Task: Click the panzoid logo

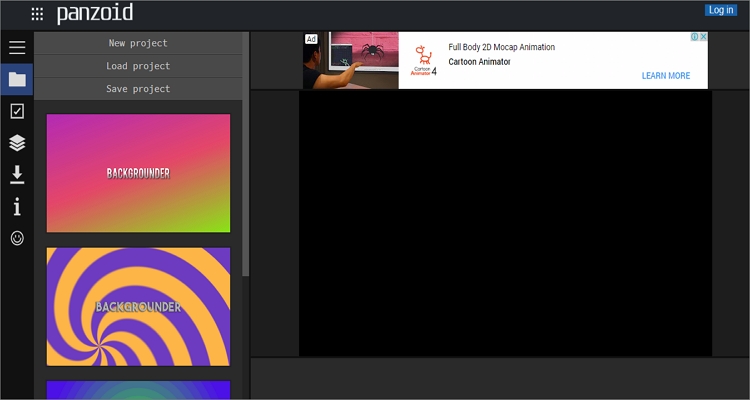Action: (95, 13)
